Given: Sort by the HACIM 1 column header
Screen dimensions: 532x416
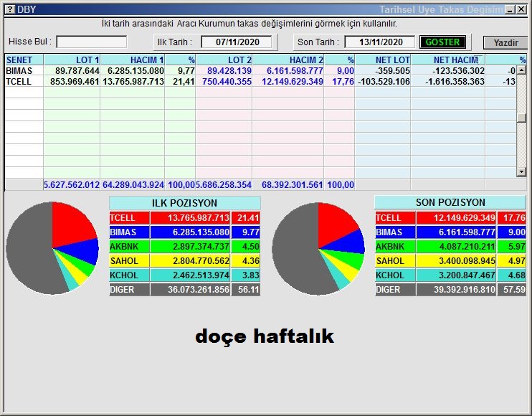Looking at the screenshot, I should tap(133, 60).
